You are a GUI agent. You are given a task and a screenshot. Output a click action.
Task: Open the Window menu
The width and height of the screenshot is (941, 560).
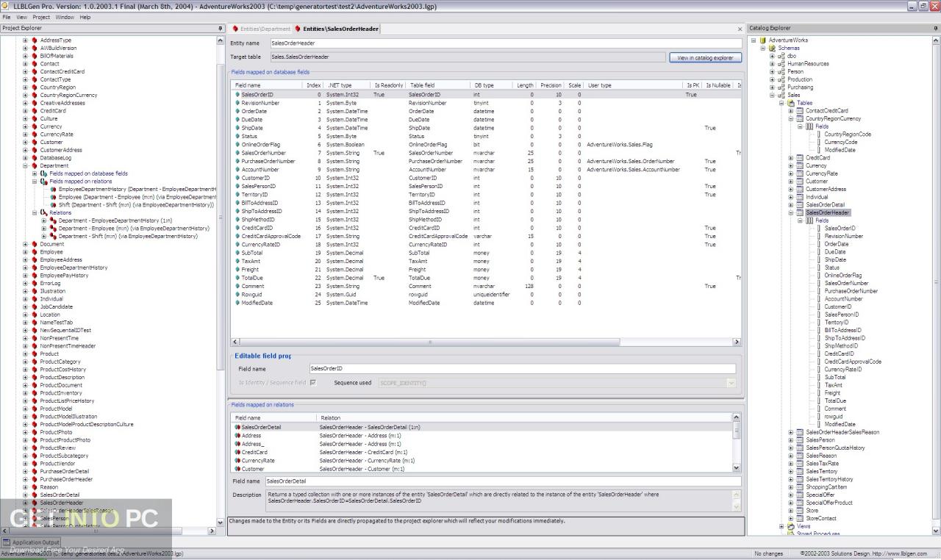click(65, 17)
